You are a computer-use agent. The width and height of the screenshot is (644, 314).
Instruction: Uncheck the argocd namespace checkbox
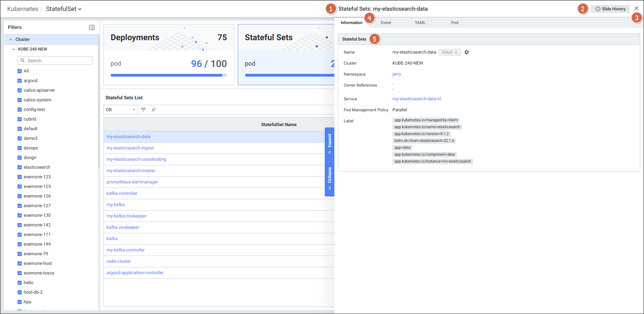tap(20, 81)
